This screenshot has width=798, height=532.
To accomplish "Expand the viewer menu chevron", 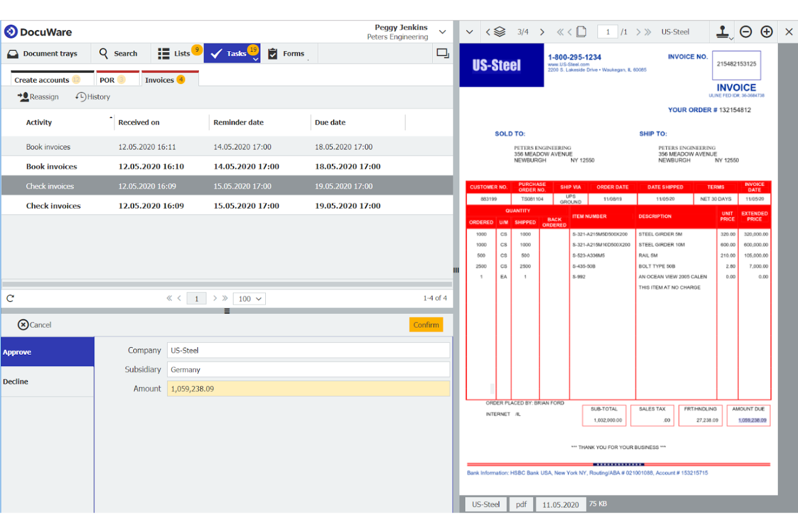I will [x=469, y=32].
